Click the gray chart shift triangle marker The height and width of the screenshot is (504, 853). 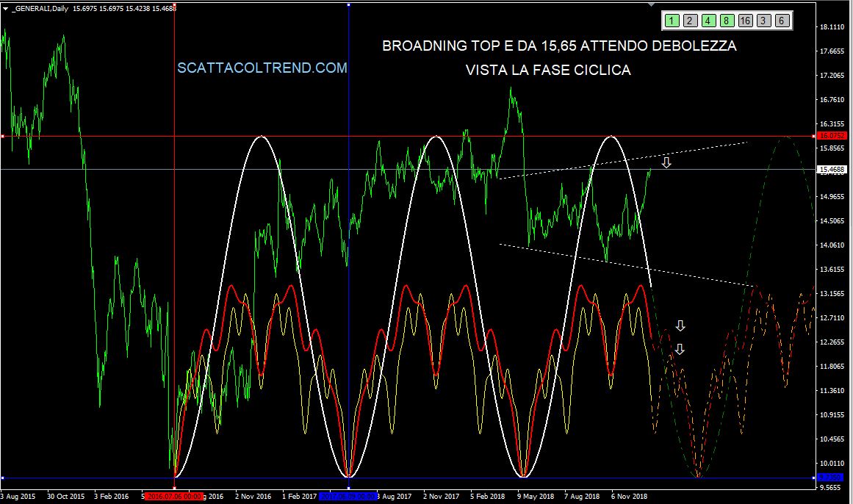tap(649, 4)
